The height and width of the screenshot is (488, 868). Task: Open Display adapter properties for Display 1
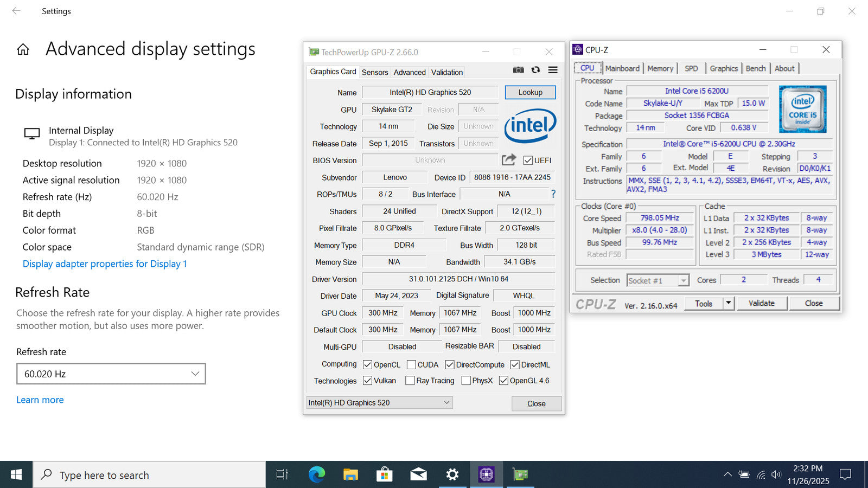pos(105,264)
